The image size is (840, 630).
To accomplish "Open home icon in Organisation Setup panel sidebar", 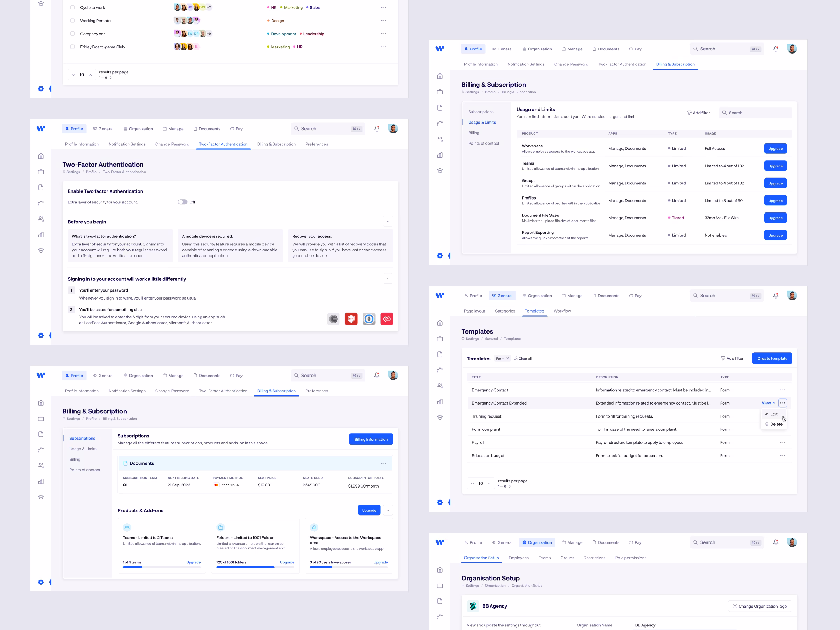I will pos(440,569).
